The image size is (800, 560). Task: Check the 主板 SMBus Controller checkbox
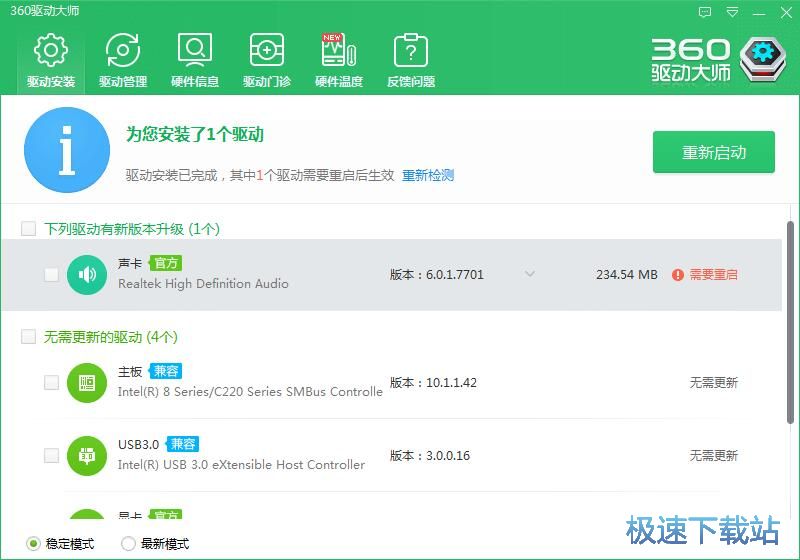pos(51,383)
